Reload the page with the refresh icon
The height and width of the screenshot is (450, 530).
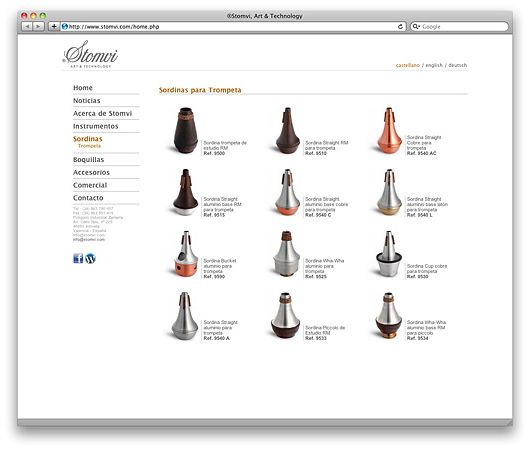[x=400, y=26]
